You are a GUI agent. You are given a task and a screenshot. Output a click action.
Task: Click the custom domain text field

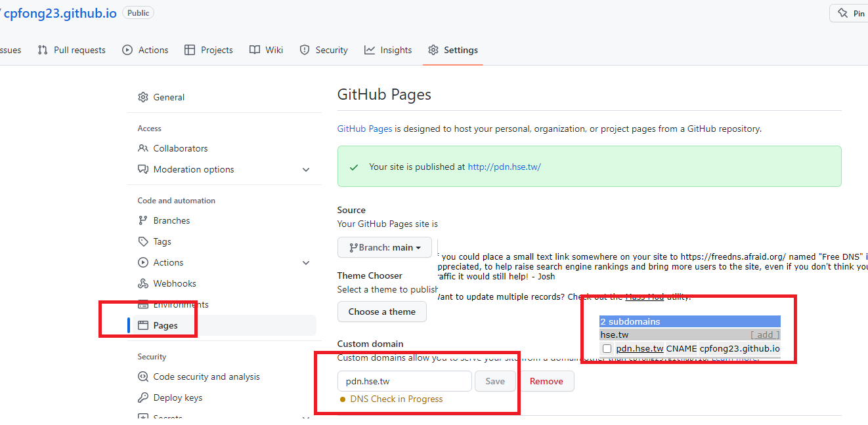coord(404,381)
